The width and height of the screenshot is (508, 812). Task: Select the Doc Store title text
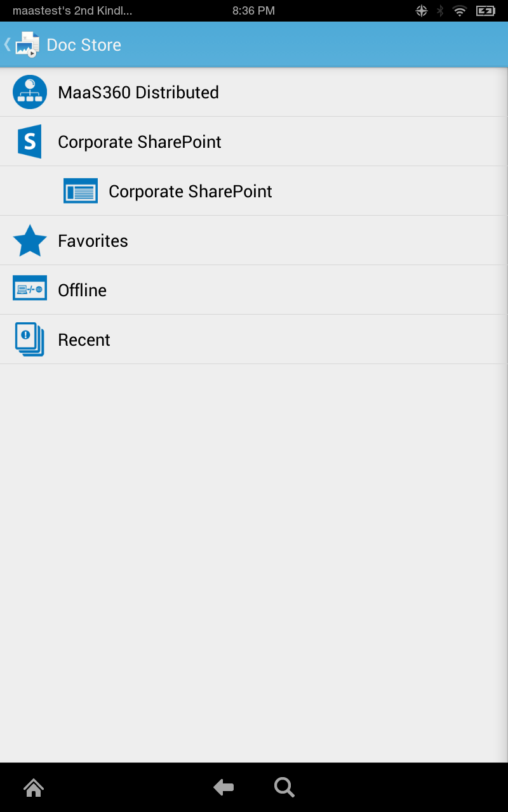click(83, 44)
